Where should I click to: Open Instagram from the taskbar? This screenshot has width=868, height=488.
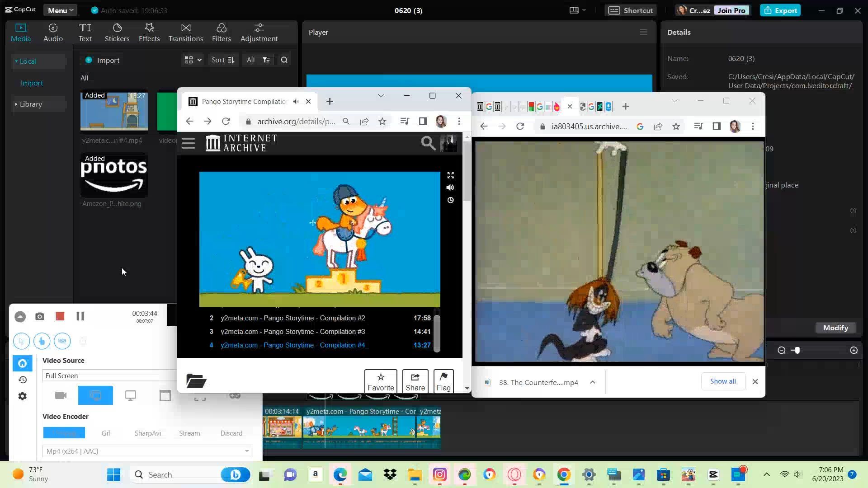pos(439,474)
